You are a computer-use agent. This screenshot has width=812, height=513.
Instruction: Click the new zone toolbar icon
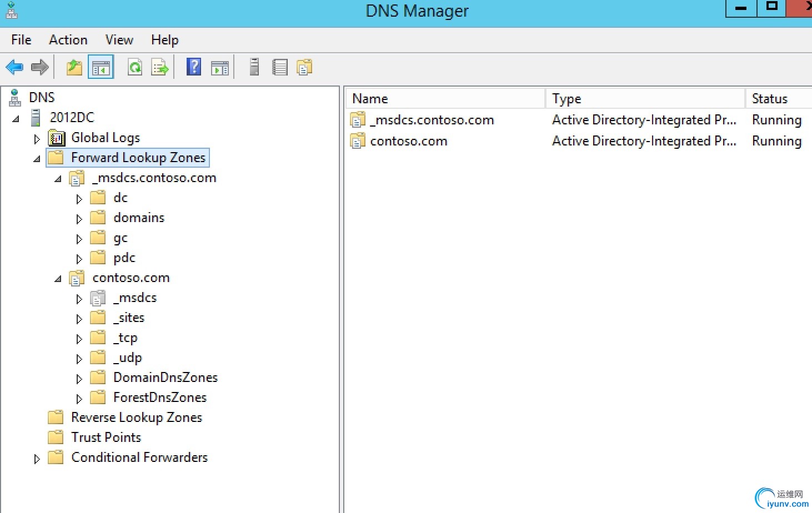tap(304, 68)
